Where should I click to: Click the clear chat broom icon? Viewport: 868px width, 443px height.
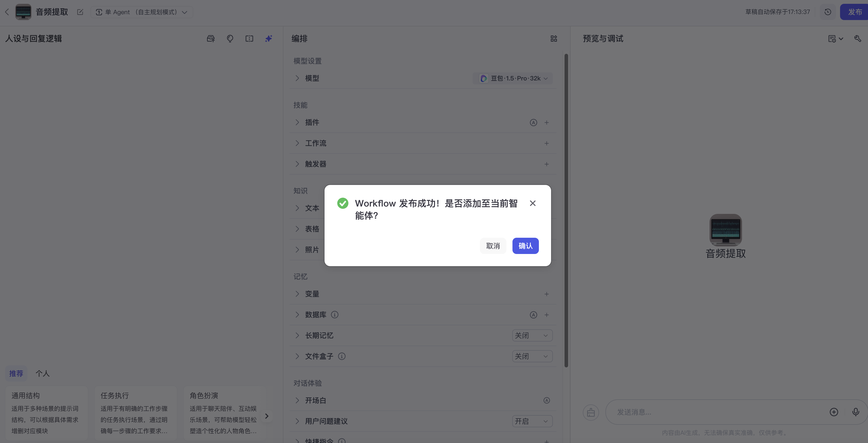[x=591, y=412]
